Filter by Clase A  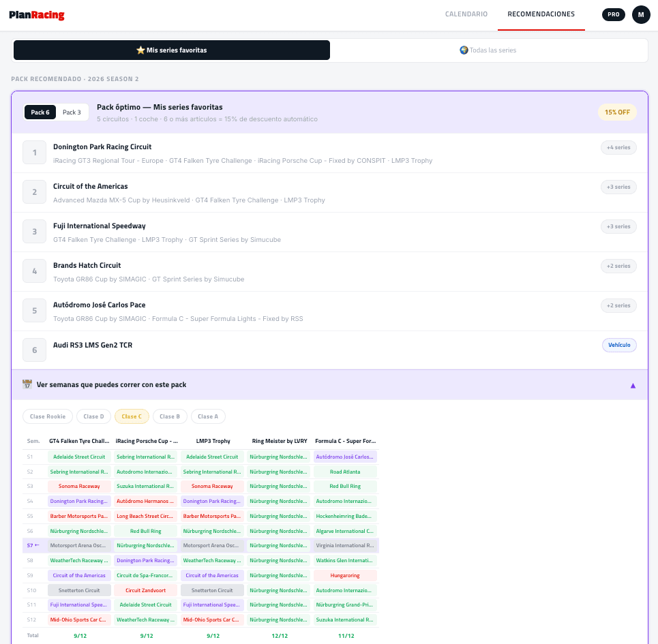tap(208, 416)
